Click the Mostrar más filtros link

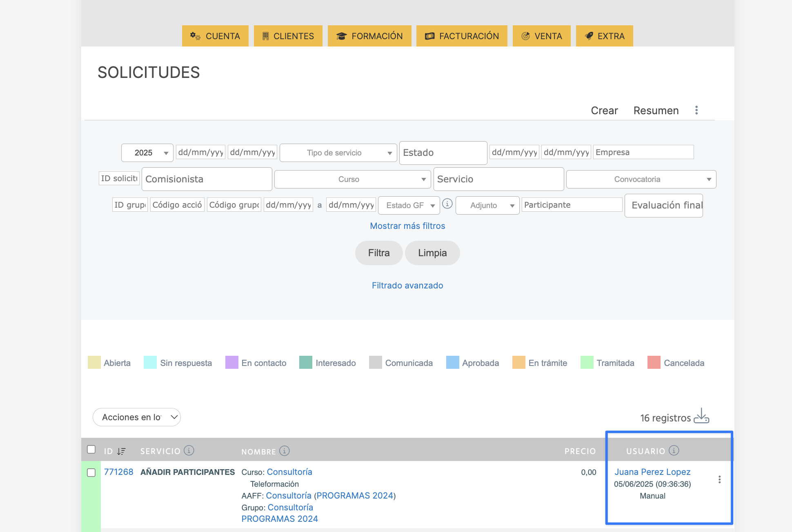click(x=407, y=226)
